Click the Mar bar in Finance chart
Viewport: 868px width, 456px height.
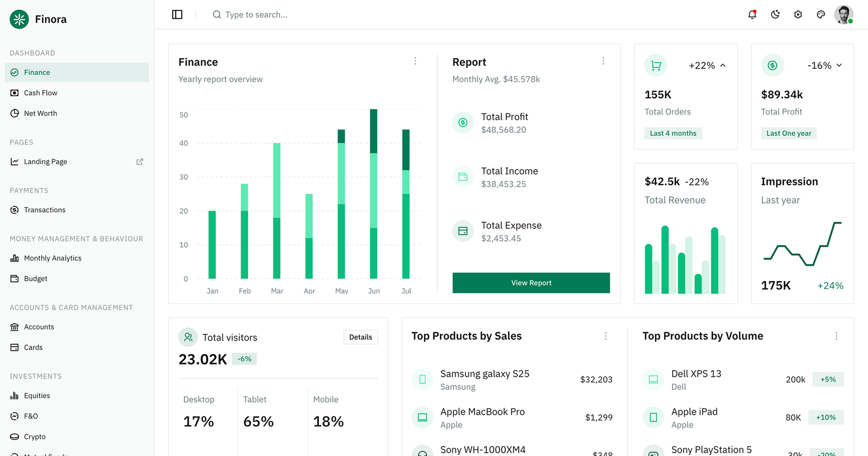point(277,211)
